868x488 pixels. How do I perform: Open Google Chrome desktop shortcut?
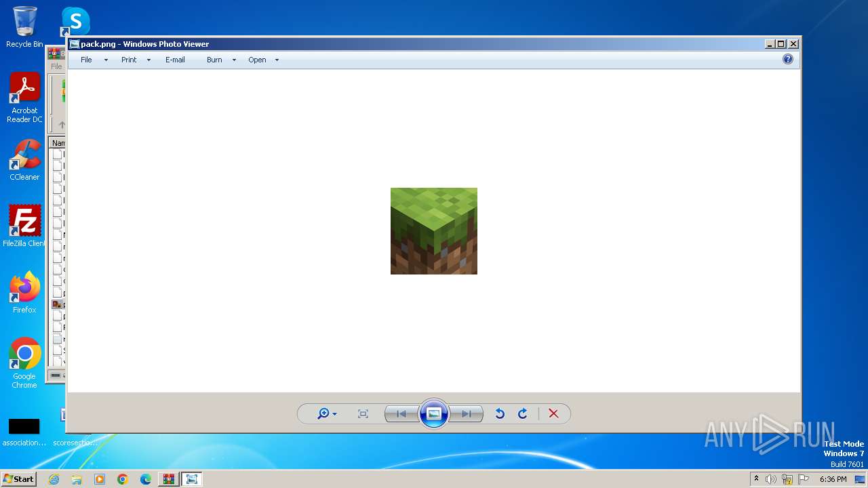tap(24, 363)
